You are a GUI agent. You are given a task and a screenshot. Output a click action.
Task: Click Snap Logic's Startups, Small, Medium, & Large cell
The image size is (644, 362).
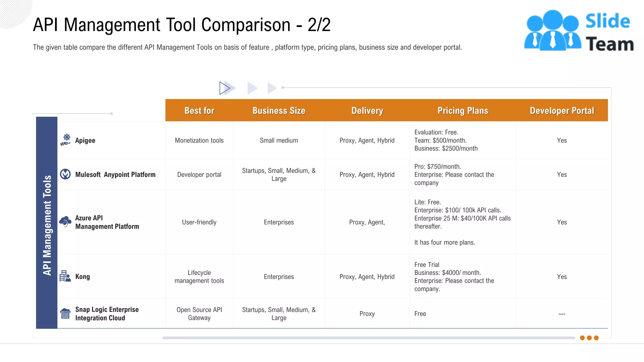pyautogui.click(x=279, y=314)
